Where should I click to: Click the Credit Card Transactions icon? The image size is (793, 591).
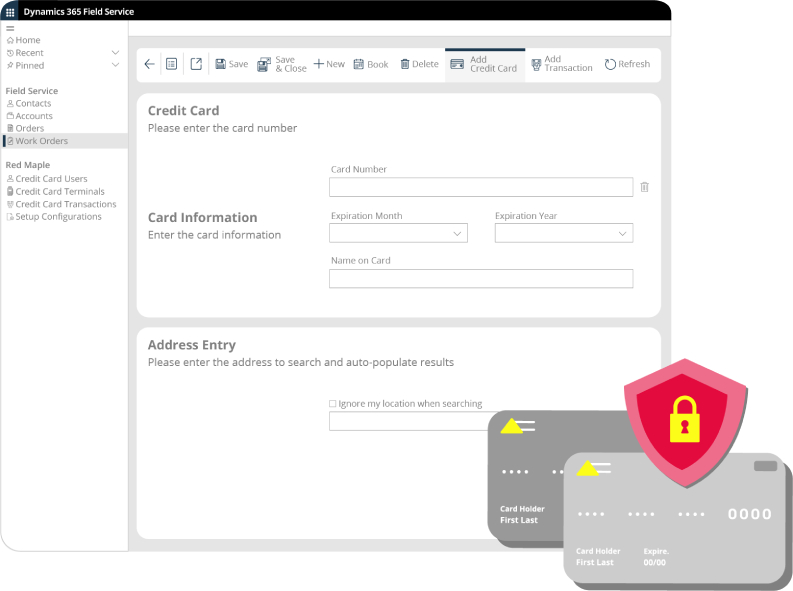[x=10, y=204]
